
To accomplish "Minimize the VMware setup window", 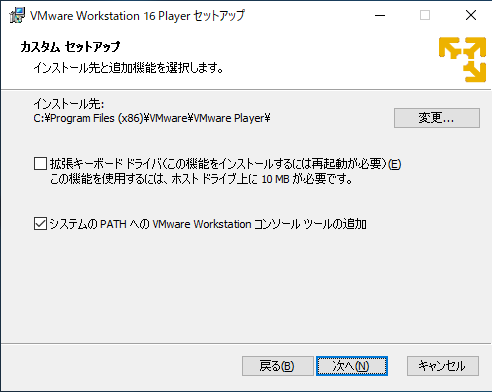I will coord(380,15).
